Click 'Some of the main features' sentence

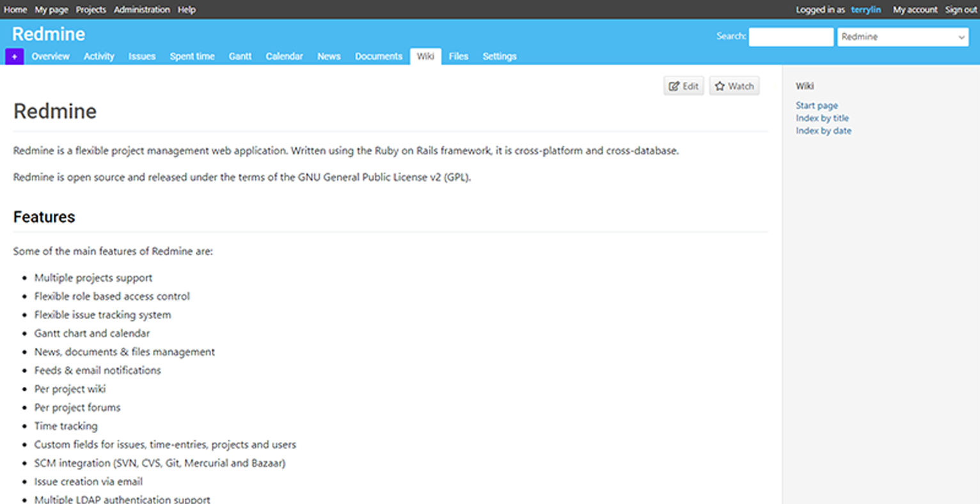pyautogui.click(x=113, y=251)
